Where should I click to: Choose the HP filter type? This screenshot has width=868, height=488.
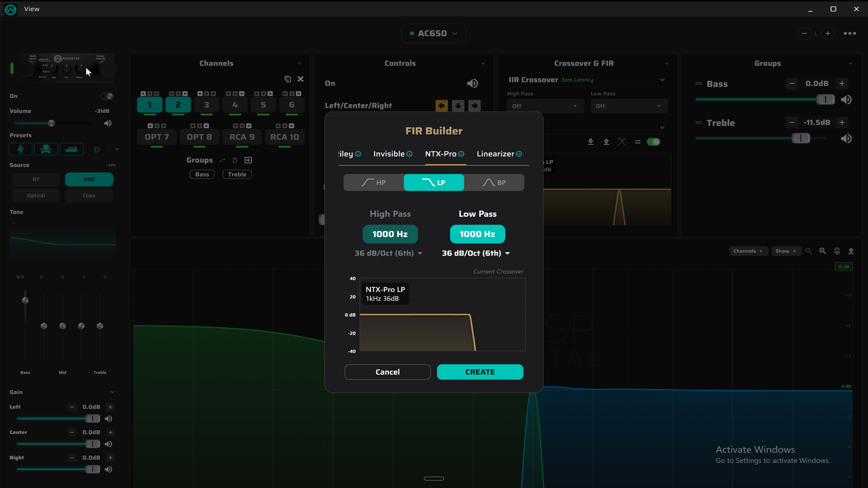coord(374,183)
